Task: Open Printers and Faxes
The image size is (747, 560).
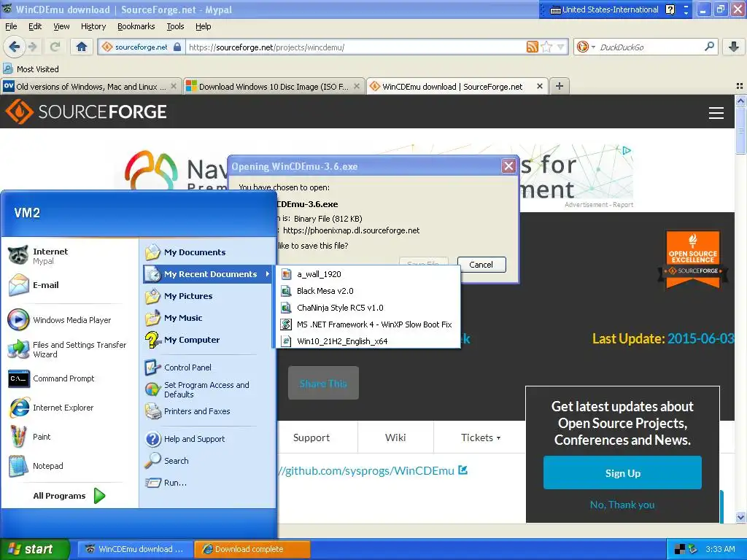Action: [x=207, y=411]
